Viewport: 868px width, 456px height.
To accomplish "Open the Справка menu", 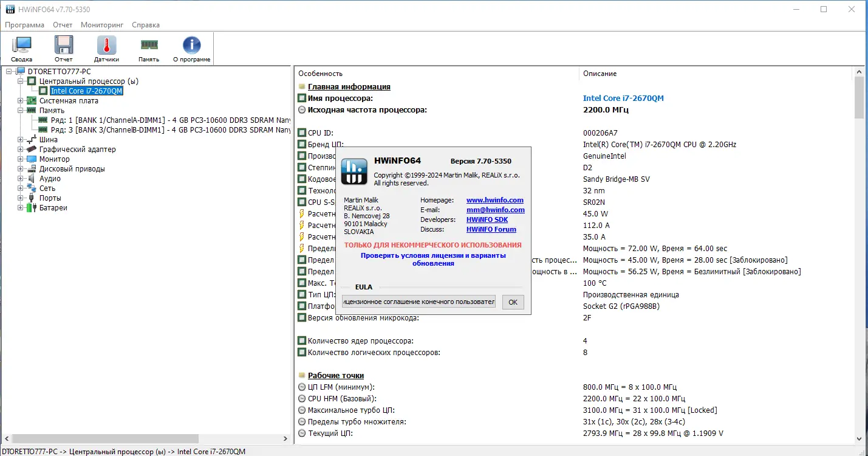I will click(x=146, y=25).
